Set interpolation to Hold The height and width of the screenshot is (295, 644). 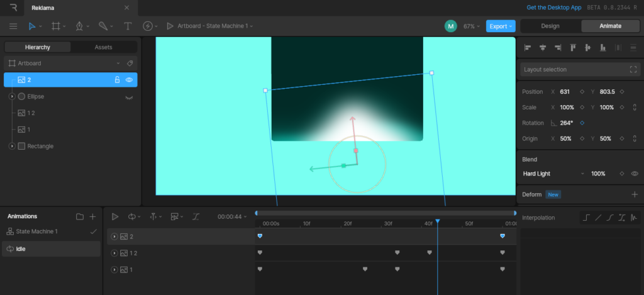click(x=586, y=218)
